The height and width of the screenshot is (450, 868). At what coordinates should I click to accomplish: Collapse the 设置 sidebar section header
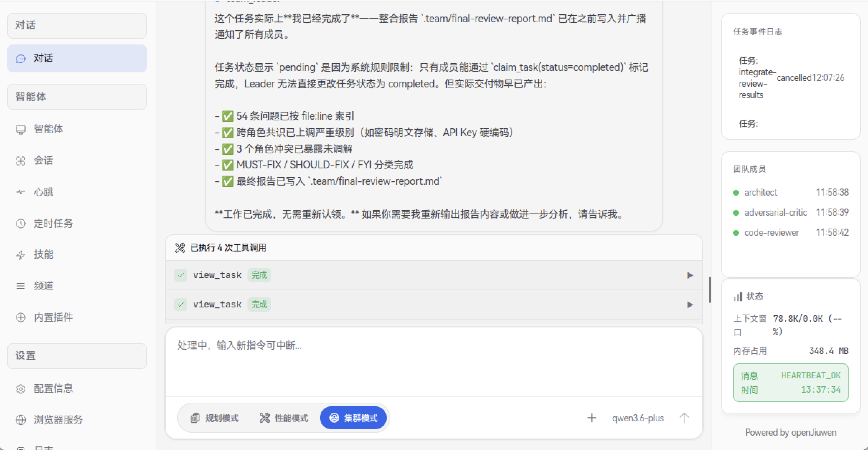(77, 356)
